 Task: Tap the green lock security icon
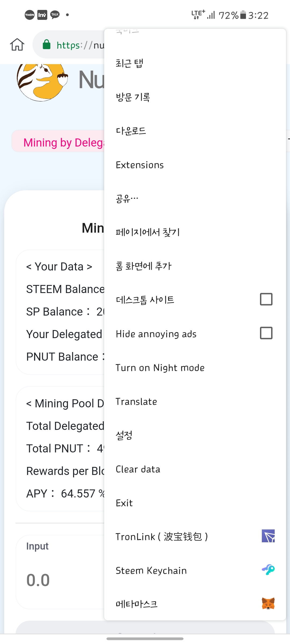click(46, 45)
